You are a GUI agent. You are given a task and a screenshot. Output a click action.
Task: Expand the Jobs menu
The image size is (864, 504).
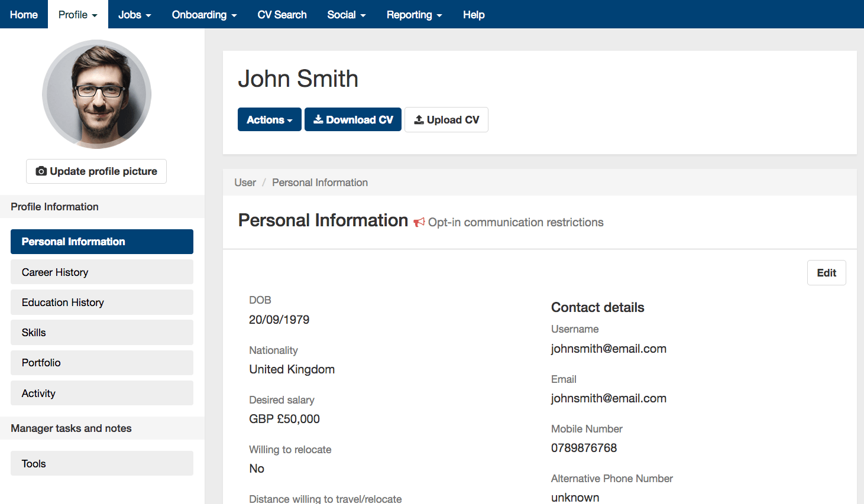(135, 14)
